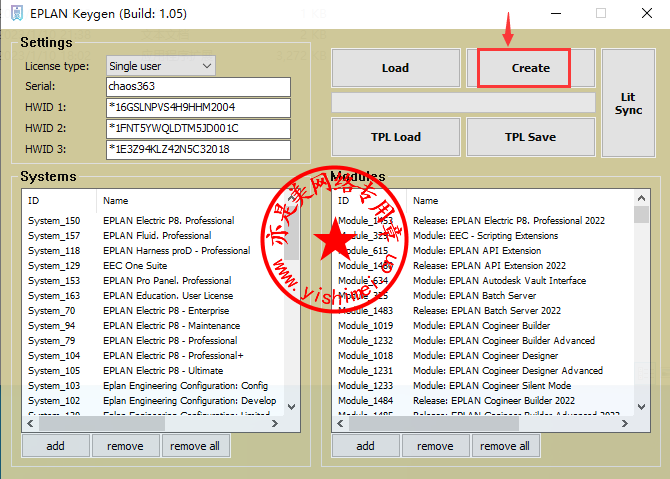This screenshot has height=479, width=670.
Task: Select Module: EPLAN Autodesk Vault Interface
Action: 483,280
